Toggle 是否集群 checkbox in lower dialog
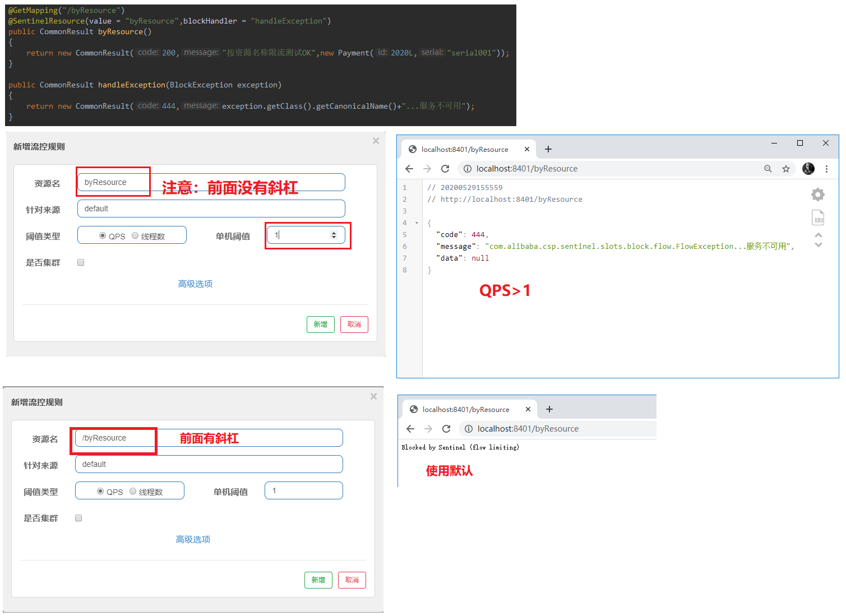This screenshot has height=616, width=846. [78, 518]
